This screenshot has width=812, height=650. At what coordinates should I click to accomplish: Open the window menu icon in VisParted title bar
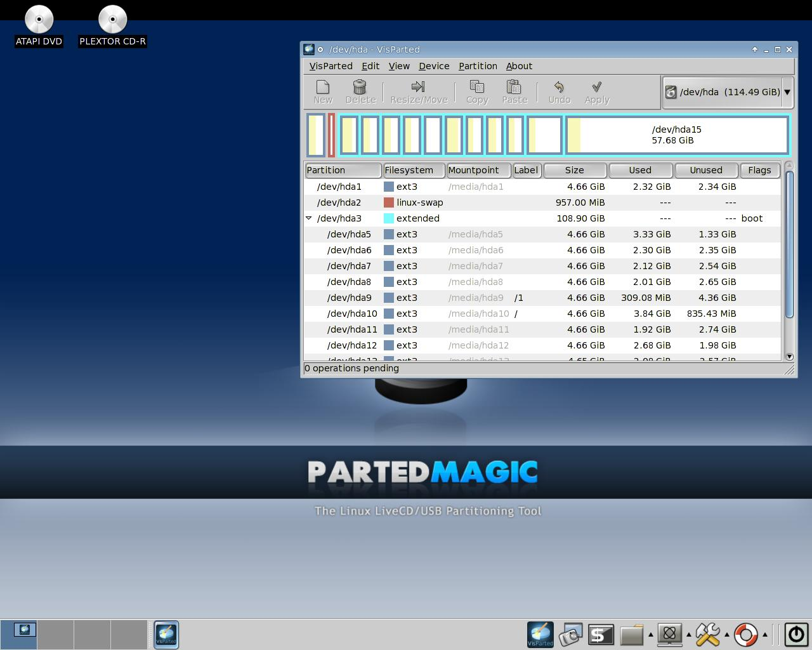click(309, 50)
